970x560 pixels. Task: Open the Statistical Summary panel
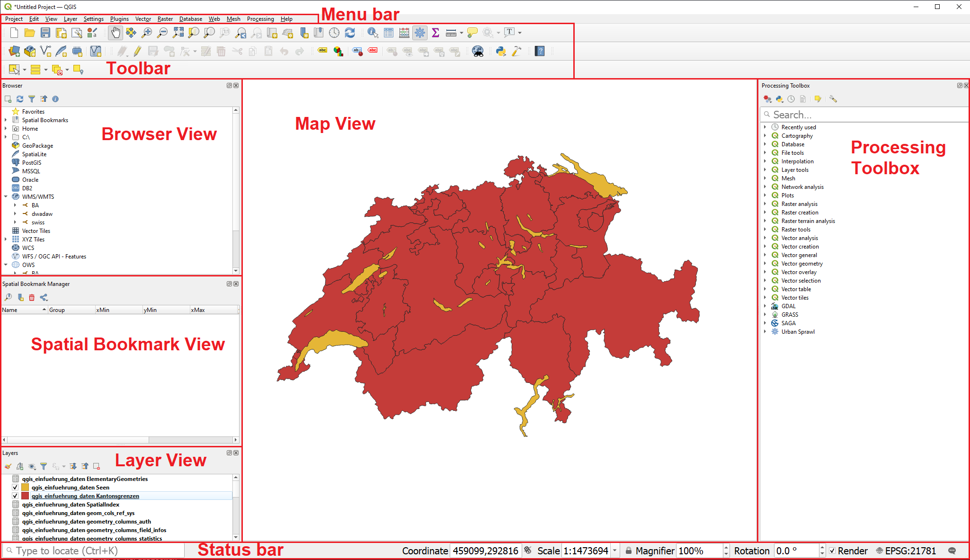tap(435, 32)
